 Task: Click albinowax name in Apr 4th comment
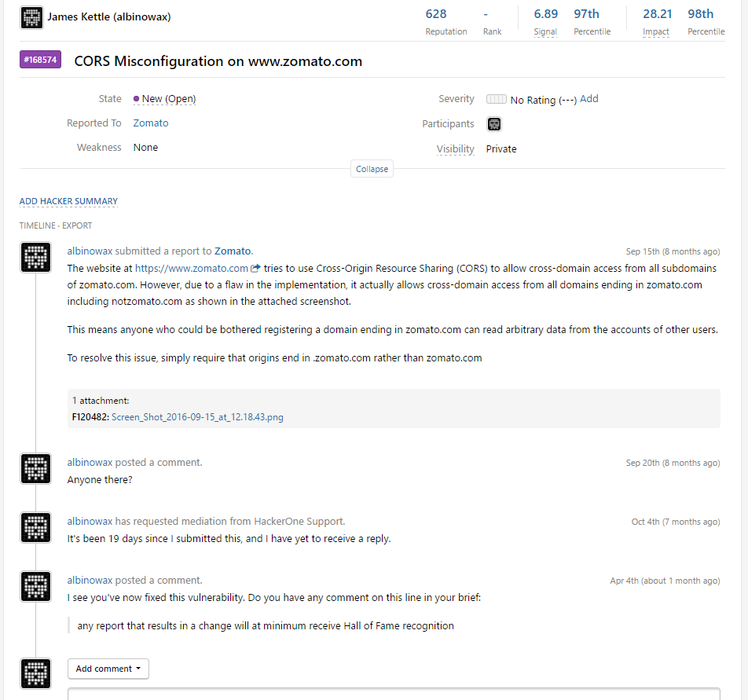tap(90, 581)
